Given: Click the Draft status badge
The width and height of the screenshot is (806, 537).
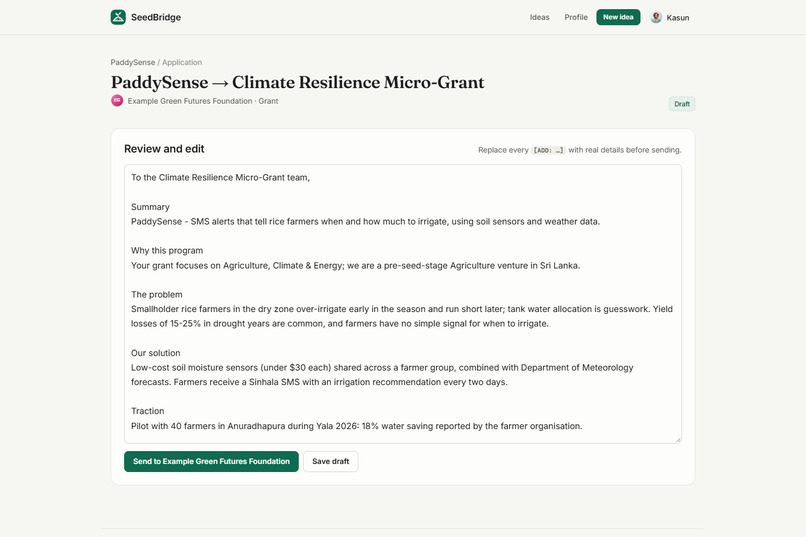Looking at the screenshot, I should (682, 104).
